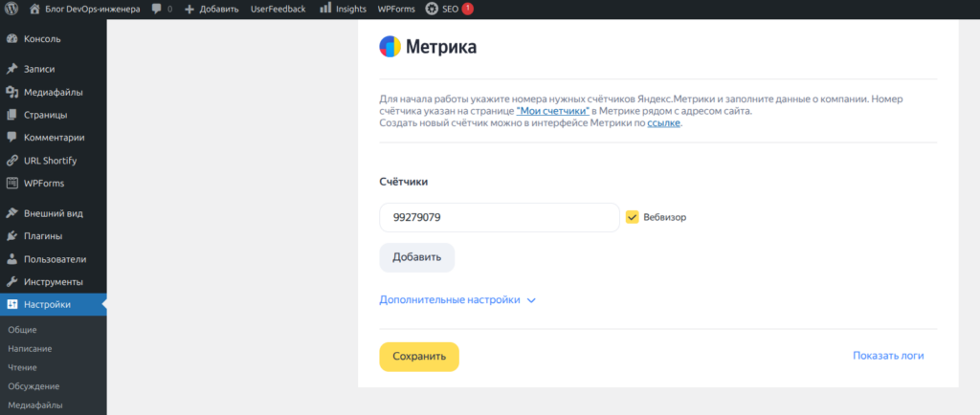
Task: Expand Дополнительные настройки section
Action: (x=457, y=299)
